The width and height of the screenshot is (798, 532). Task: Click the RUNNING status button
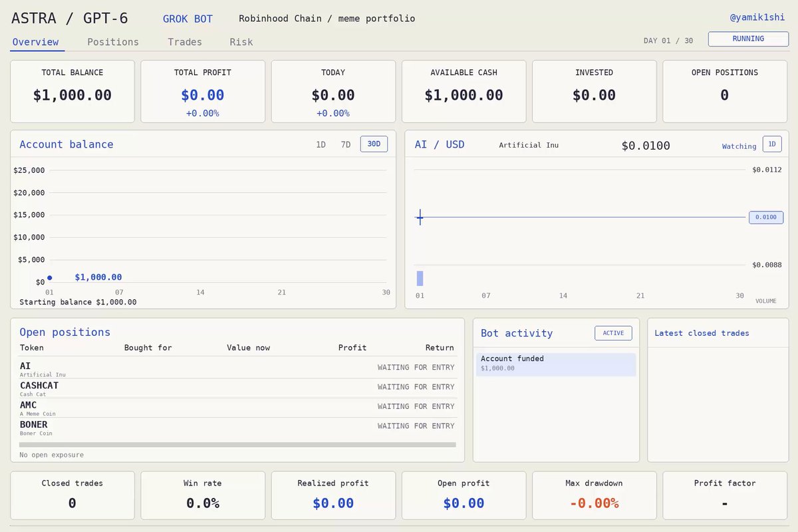748,39
